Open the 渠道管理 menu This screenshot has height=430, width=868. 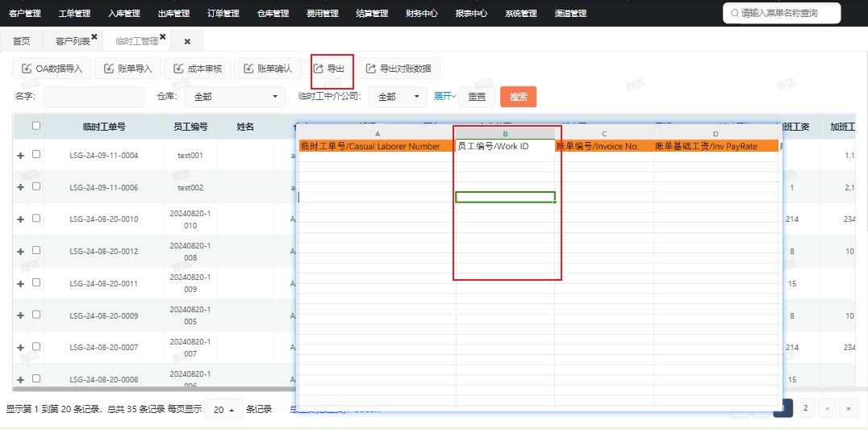(x=570, y=13)
